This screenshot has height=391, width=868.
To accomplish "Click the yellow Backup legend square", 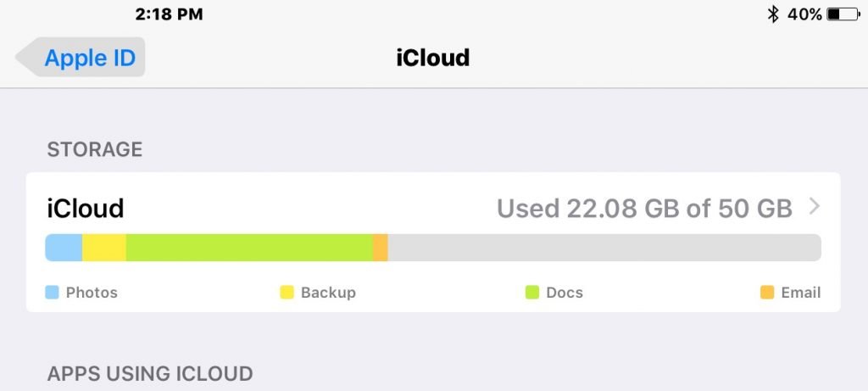I will 287,293.
